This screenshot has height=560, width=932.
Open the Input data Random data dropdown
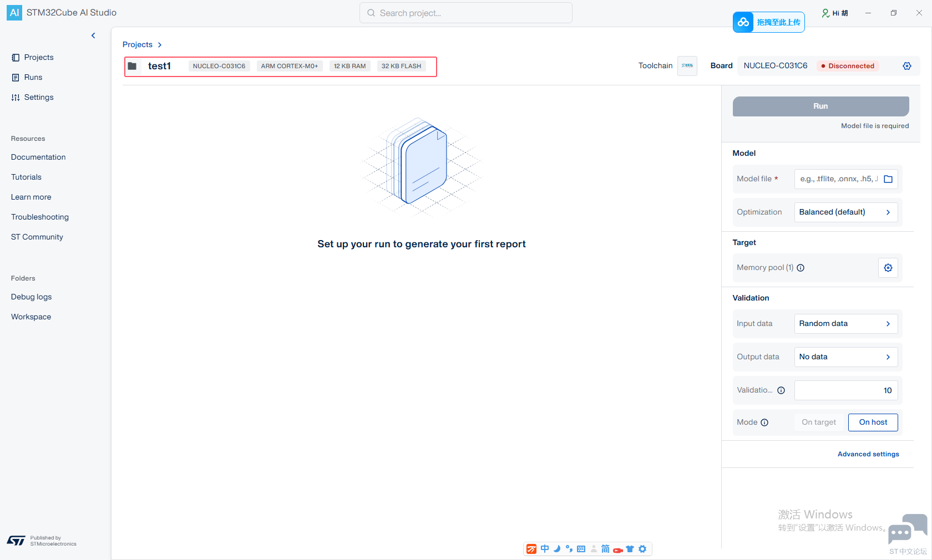pos(846,324)
